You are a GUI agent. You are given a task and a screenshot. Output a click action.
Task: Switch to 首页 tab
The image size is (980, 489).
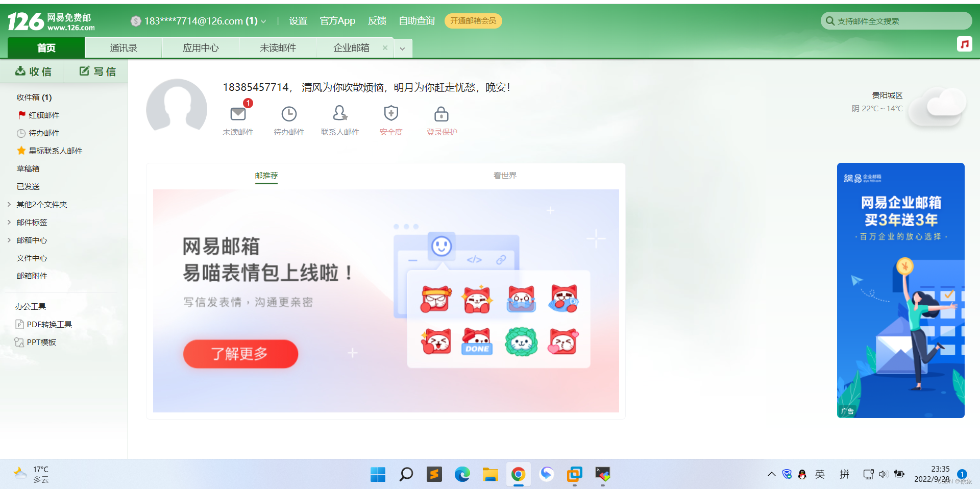tap(46, 48)
